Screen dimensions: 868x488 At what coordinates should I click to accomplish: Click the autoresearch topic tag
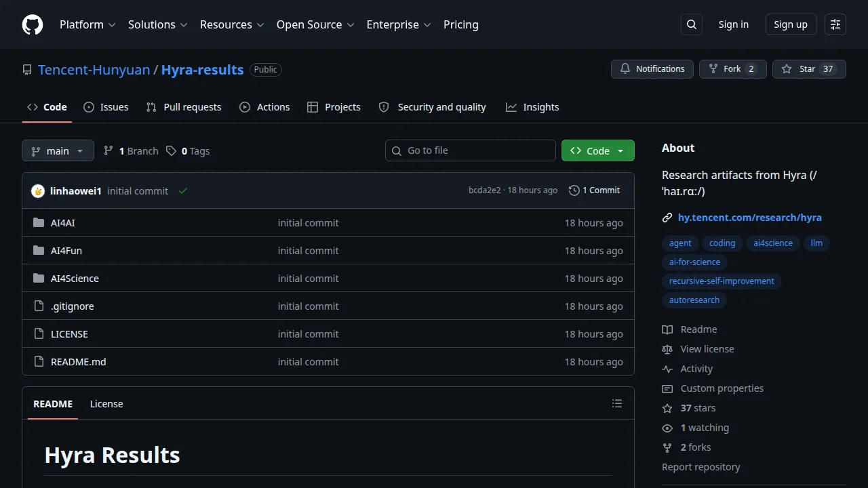pos(694,300)
